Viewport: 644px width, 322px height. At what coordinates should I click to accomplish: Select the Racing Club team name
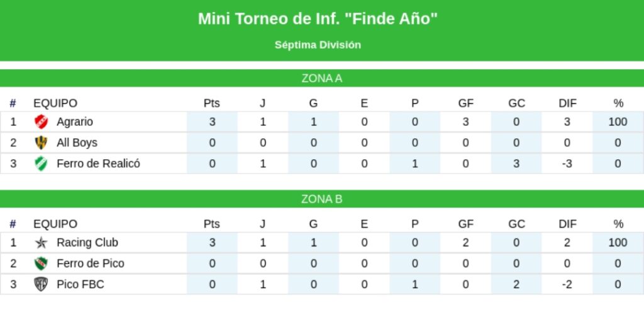pos(87,243)
